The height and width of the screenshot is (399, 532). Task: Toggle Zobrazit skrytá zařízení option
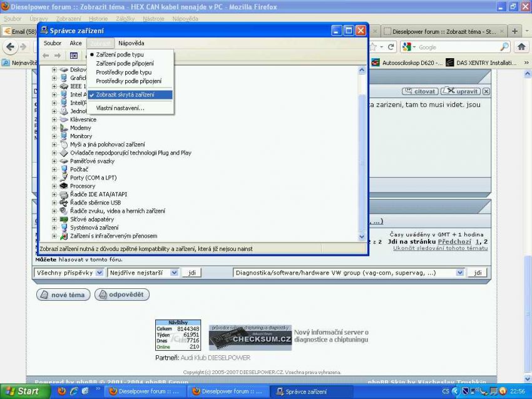click(130, 94)
